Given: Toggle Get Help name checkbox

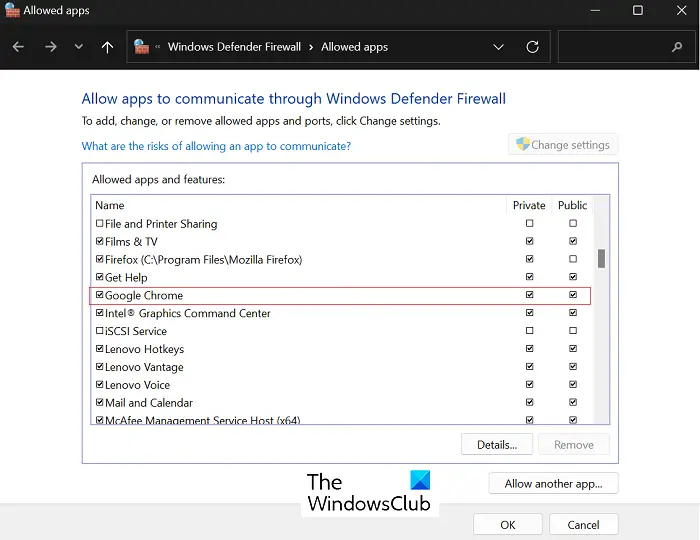Looking at the screenshot, I should [100, 277].
